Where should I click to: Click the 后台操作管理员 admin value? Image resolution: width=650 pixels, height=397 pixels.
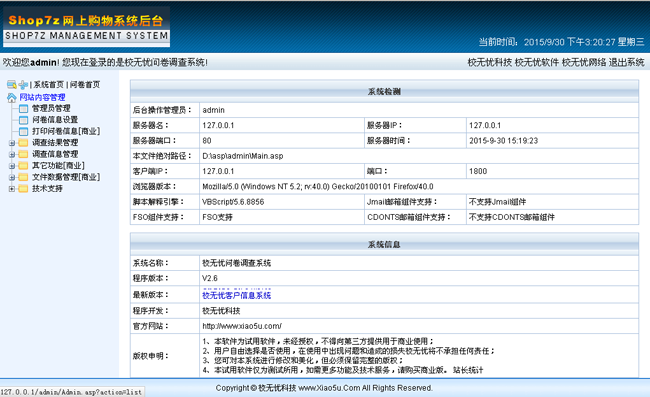point(213,110)
